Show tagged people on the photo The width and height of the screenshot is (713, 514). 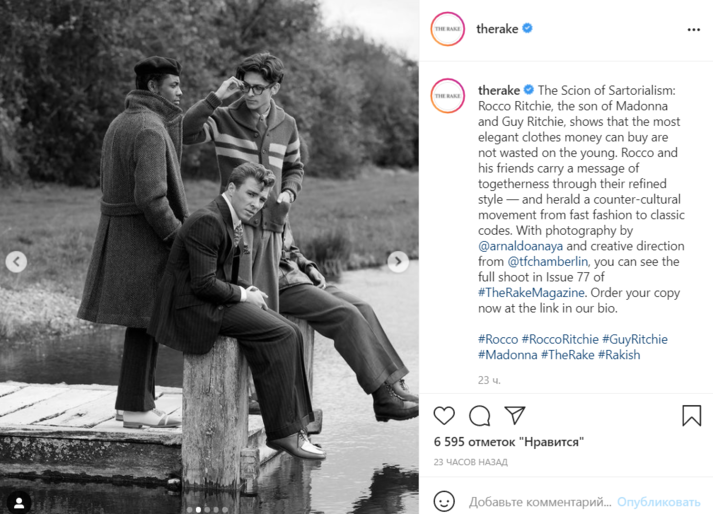(x=17, y=499)
